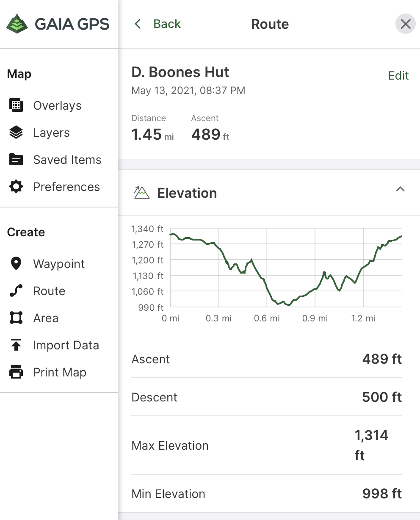Select the Area polygon icon

16,318
